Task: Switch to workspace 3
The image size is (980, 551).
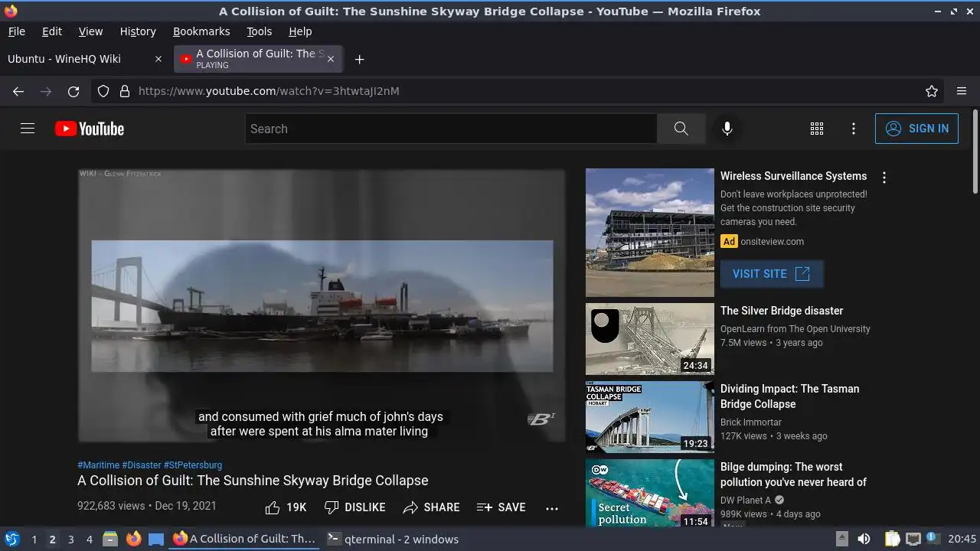Action: click(70, 539)
